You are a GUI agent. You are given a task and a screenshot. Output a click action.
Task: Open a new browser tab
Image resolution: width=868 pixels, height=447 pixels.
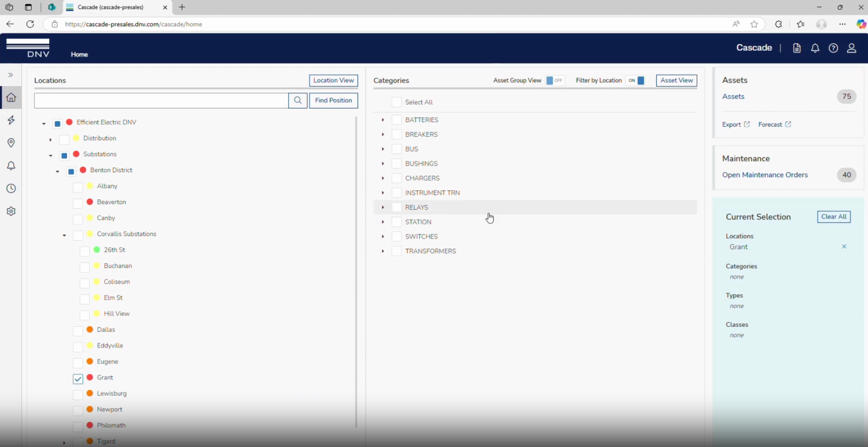[182, 7]
